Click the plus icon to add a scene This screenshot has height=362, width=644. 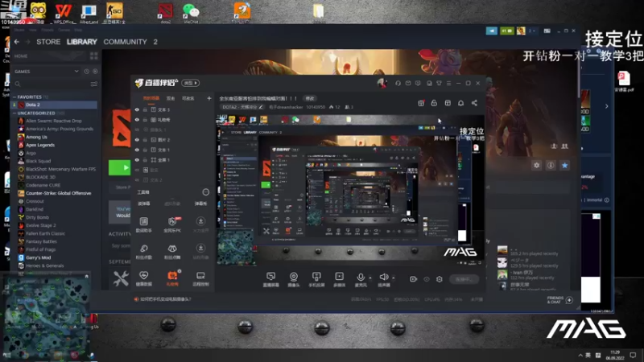pos(209,98)
